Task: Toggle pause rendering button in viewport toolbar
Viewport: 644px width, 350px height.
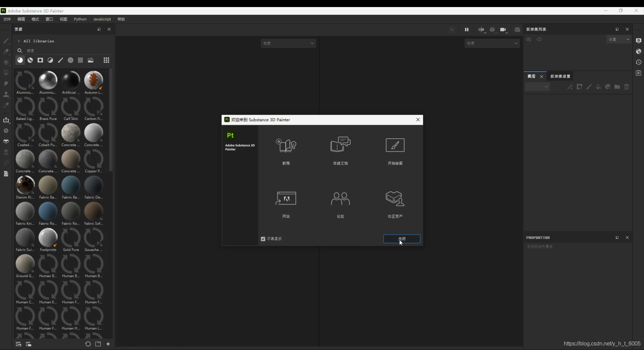Action: pos(467,30)
